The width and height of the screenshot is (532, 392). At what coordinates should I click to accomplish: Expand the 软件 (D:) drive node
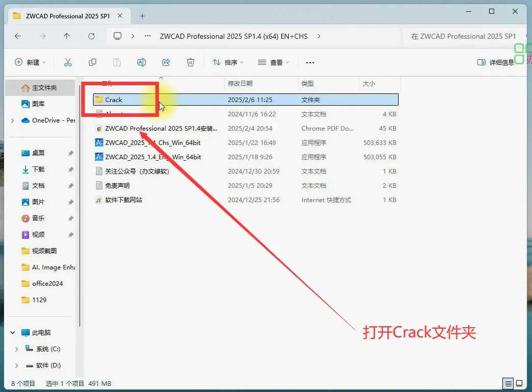16,365
